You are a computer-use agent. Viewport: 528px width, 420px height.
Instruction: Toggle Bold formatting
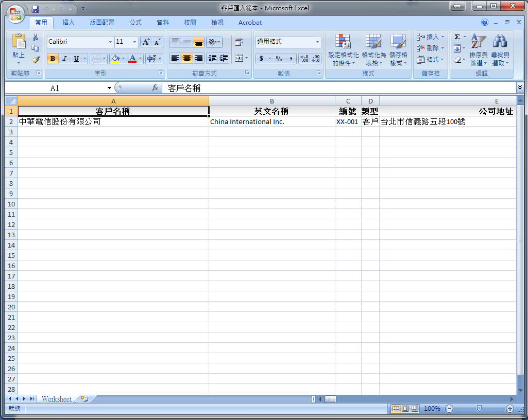(x=53, y=59)
